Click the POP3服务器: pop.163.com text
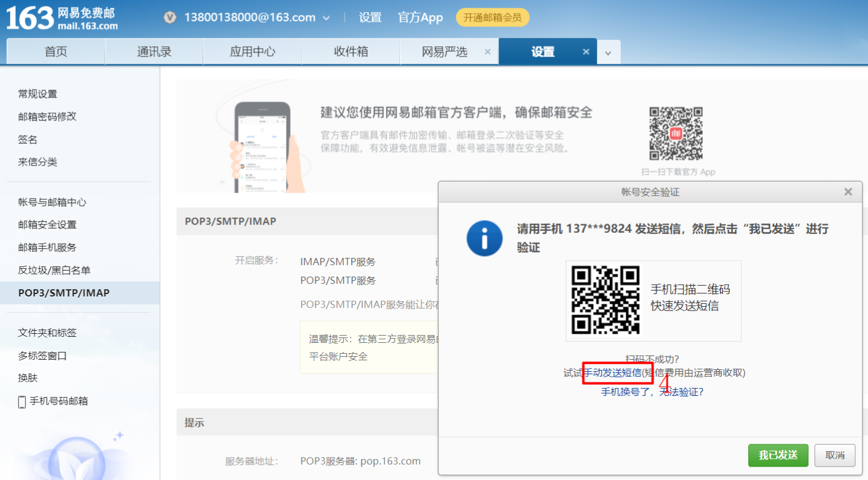Image resolution: width=868 pixels, height=480 pixels. click(x=360, y=461)
